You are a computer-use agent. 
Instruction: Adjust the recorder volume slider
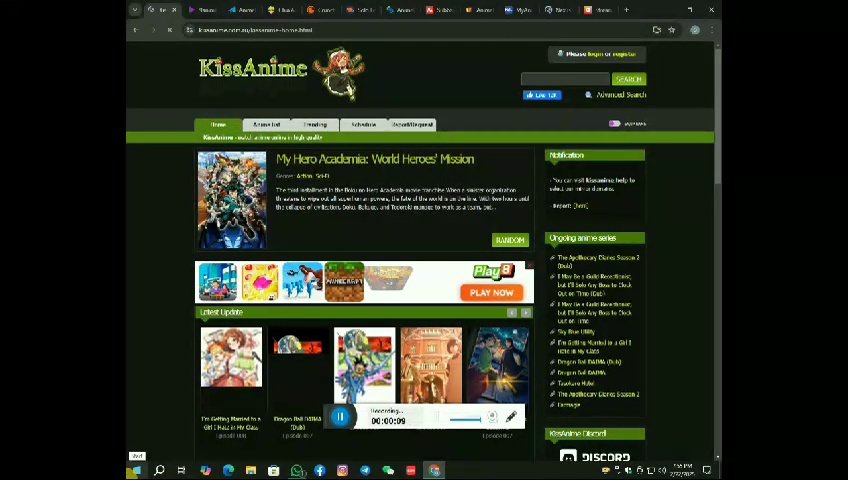tap(465, 419)
